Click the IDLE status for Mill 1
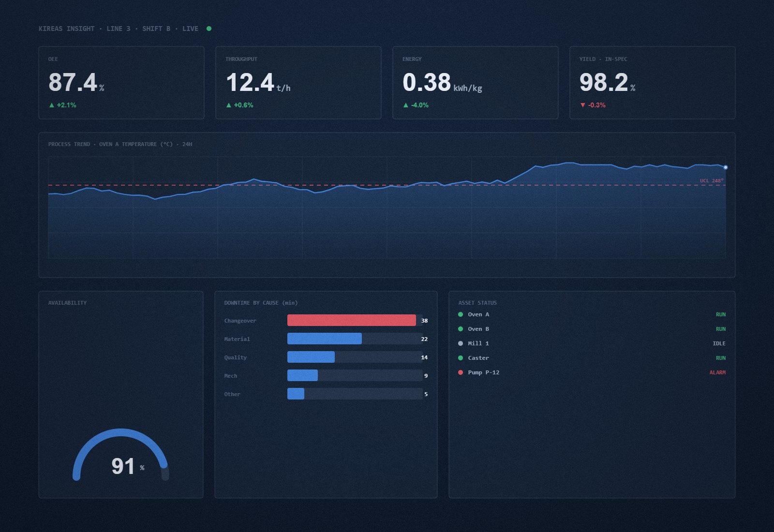The height and width of the screenshot is (532, 774). click(x=719, y=343)
